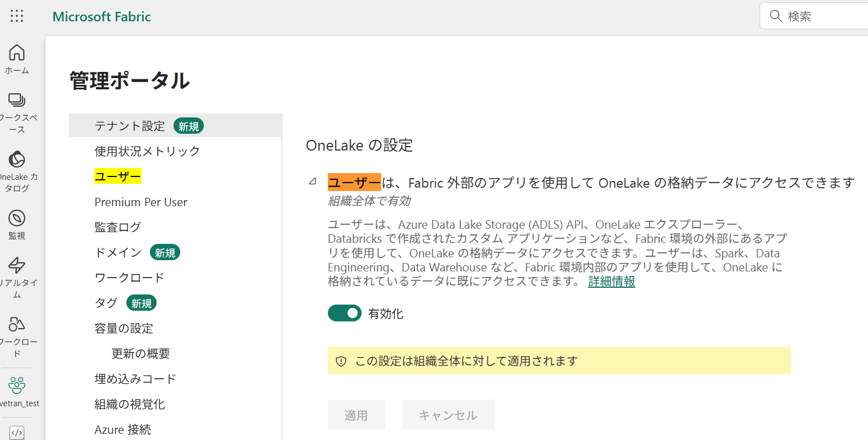Open ユーザー in admin menu

click(x=117, y=176)
